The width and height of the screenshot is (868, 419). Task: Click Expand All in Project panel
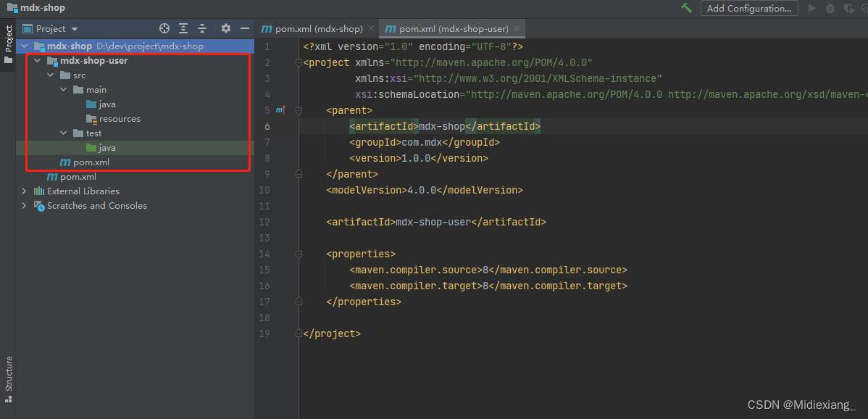click(183, 28)
